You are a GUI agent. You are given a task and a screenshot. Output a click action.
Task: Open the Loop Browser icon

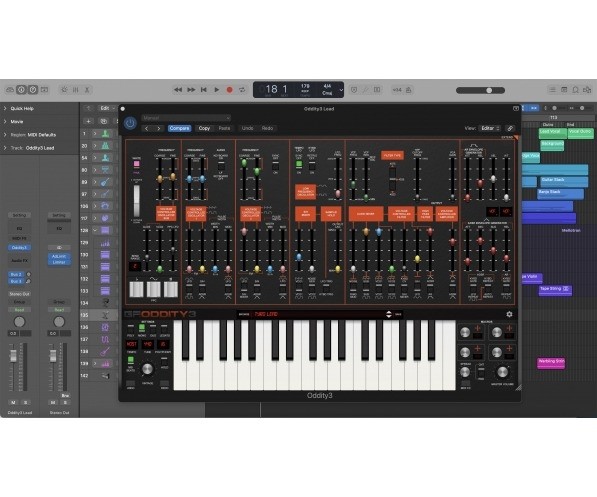(575, 90)
